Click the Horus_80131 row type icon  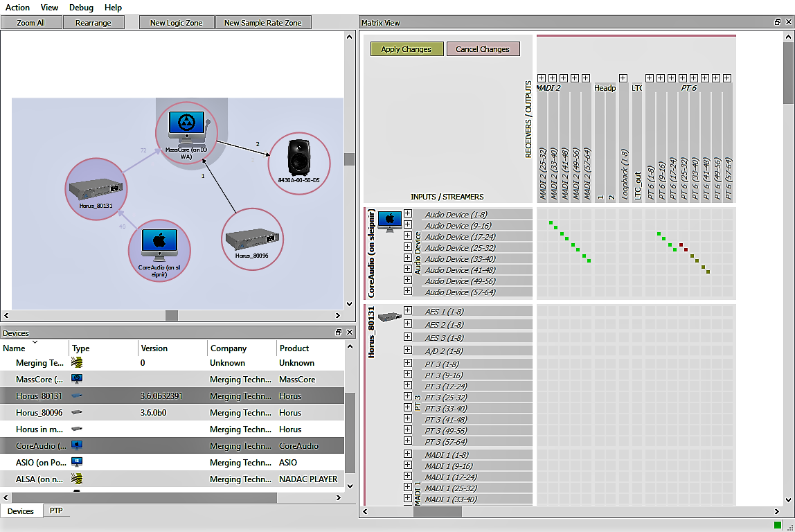coord(77,396)
